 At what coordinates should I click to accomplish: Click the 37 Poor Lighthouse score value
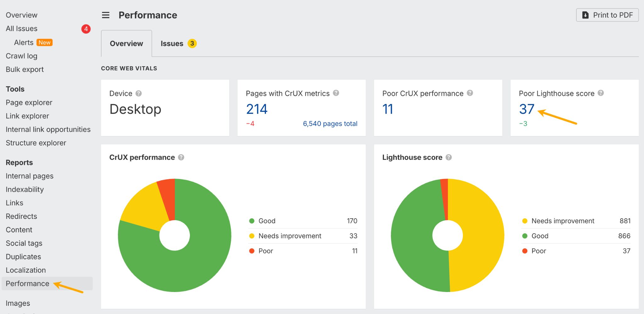pyautogui.click(x=526, y=109)
